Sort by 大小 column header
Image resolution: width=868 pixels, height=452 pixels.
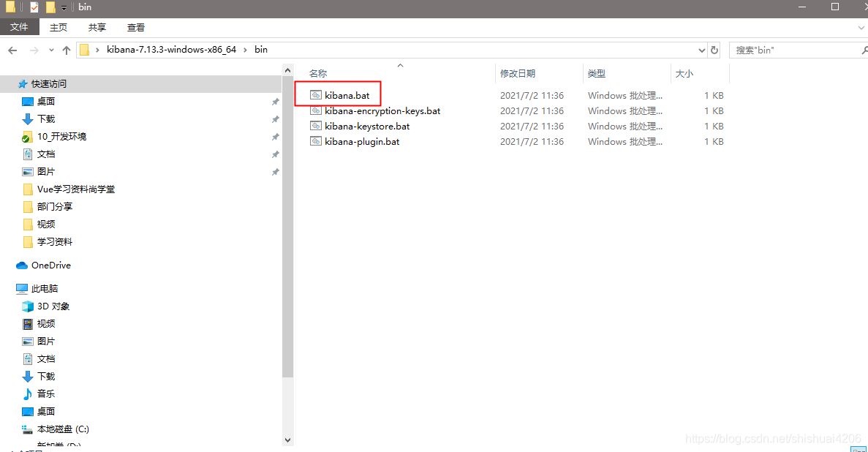[684, 74]
